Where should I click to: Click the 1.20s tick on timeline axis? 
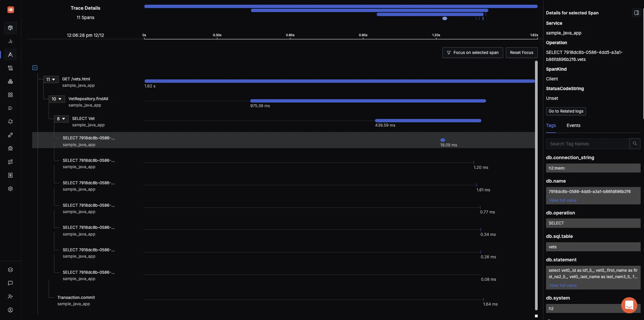pyautogui.click(x=436, y=35)
